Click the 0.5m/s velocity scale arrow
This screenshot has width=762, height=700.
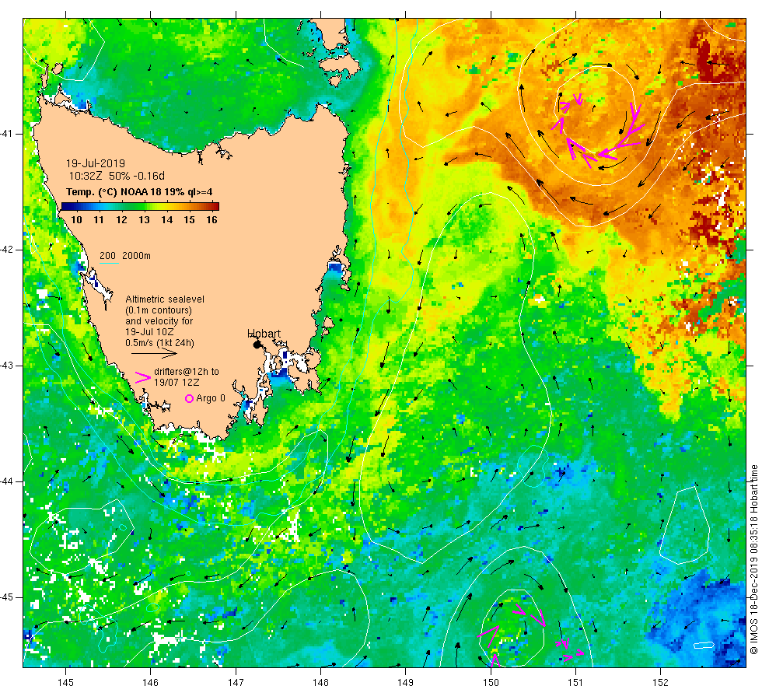pos(154,353)
